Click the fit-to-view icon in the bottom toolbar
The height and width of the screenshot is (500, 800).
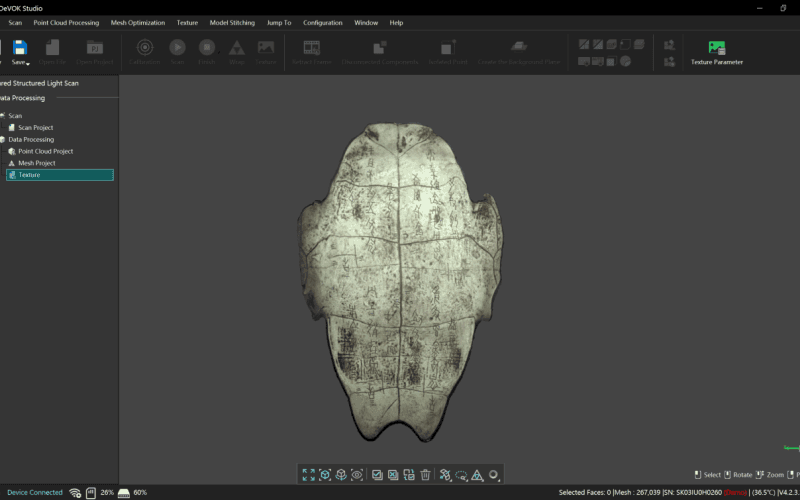coord(309,475)
